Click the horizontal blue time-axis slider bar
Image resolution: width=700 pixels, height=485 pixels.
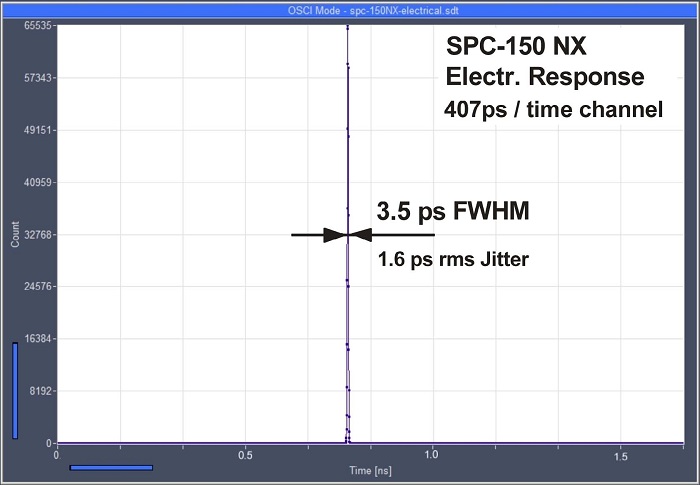(x=111, y=468)
